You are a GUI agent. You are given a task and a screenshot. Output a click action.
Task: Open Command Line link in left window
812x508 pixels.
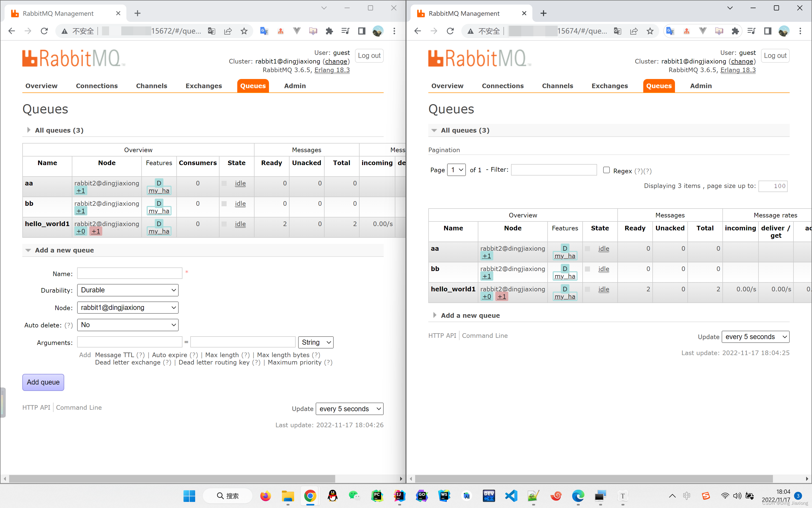point(79,407)
